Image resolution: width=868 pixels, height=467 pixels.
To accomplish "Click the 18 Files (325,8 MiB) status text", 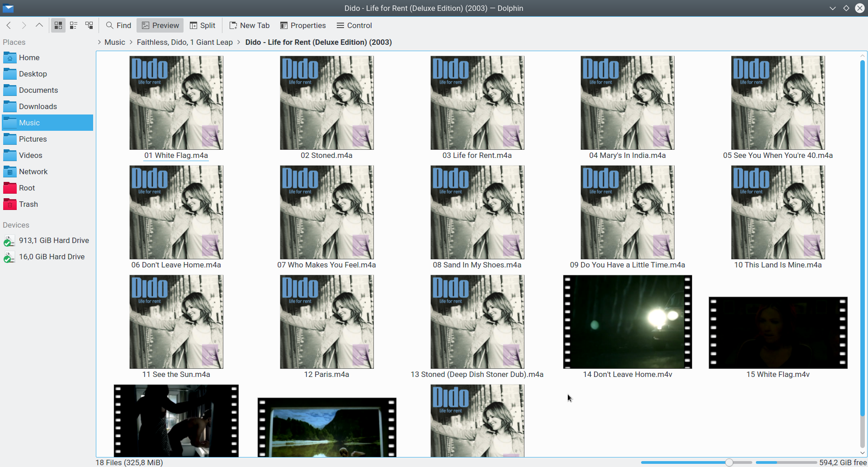I will point(129,462).
